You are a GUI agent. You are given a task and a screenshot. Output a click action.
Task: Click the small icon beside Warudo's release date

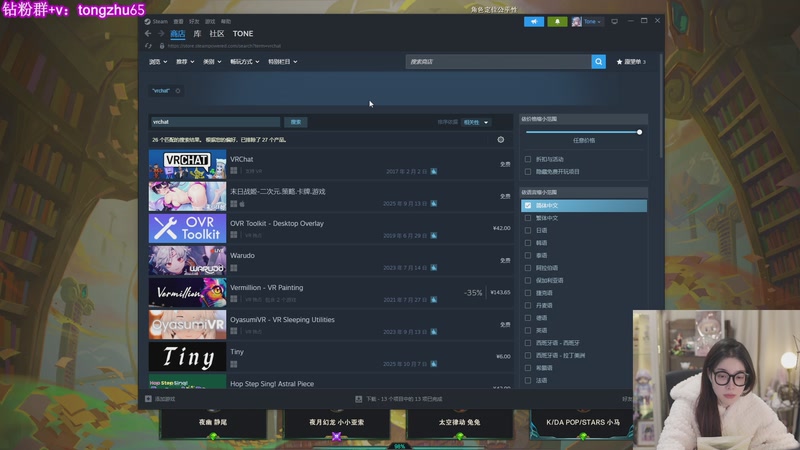434,267
